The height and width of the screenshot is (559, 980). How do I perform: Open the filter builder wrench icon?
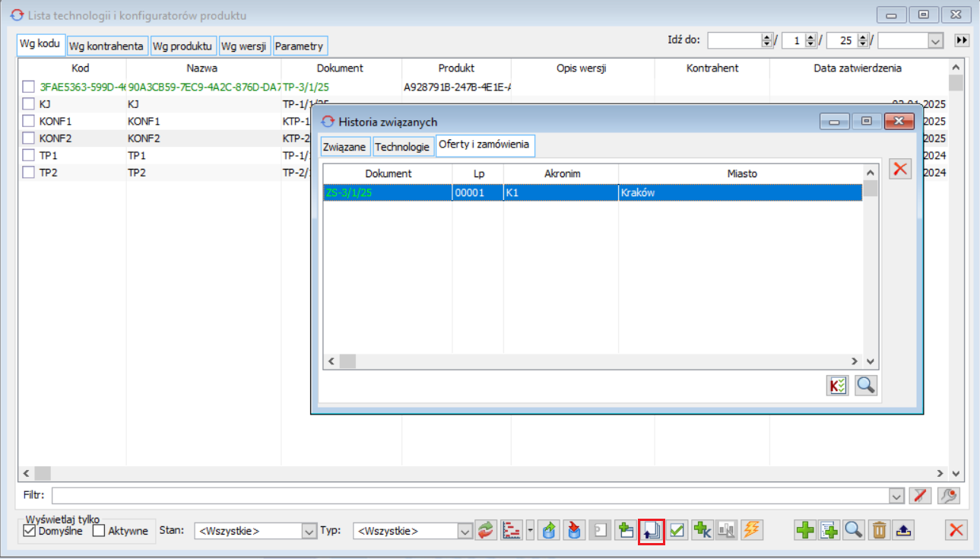point(948,495)
